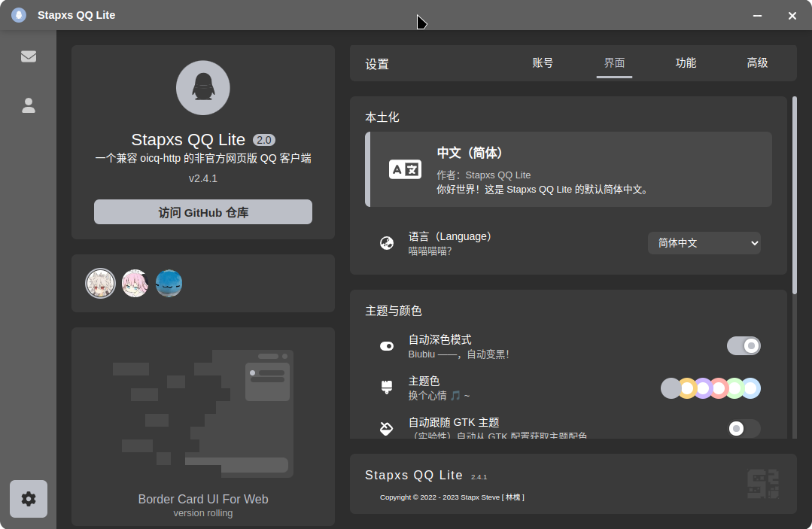Click the Border Card UI preview image
The width and height of the screenshot is (812, 529).
click(203, 414)
